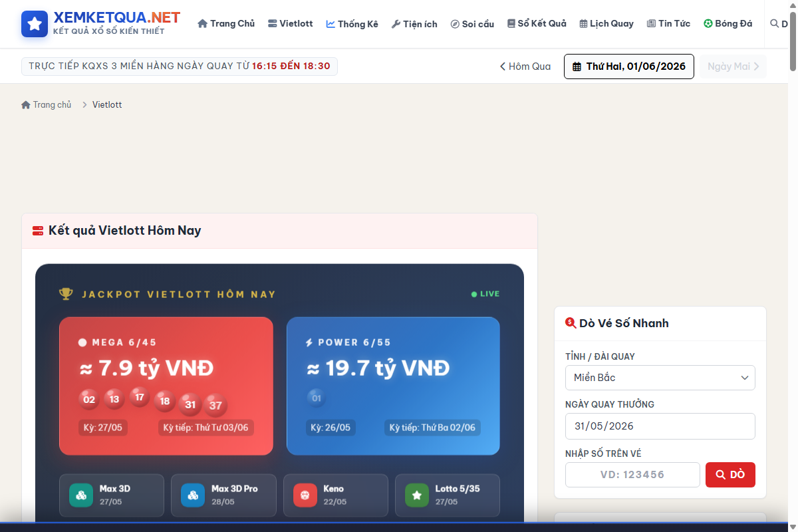798x532 pixels.
Task: Click the Max 3D icon
Action: [x=81, y=495]
